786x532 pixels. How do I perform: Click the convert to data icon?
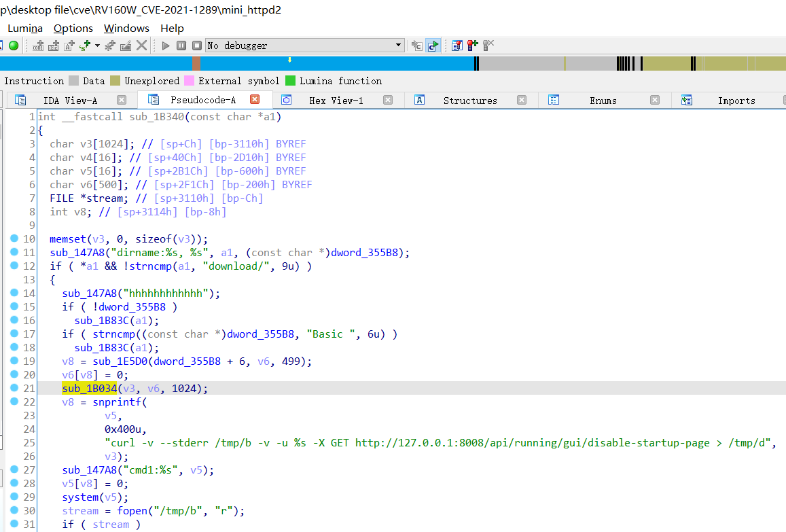(x=54, y=46)
